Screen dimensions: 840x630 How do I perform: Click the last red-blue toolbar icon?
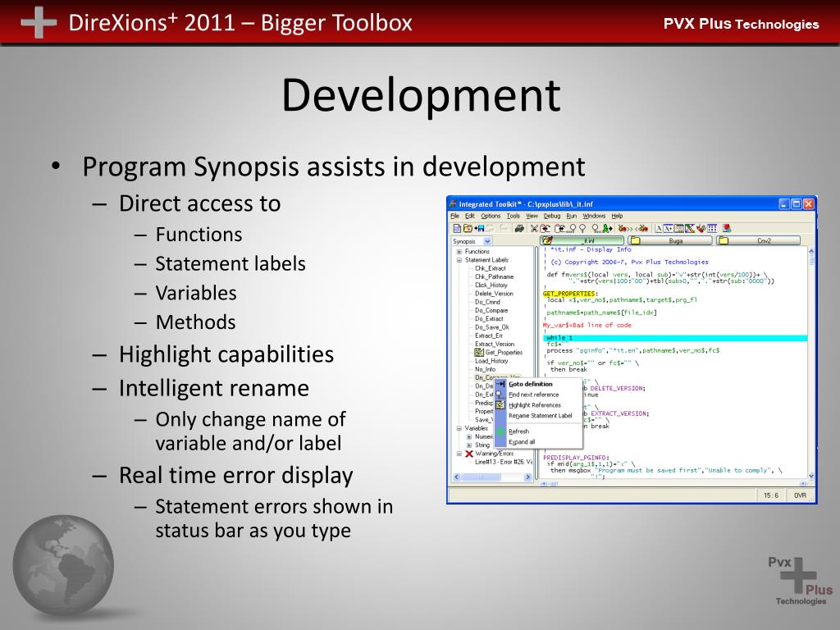(x=727, y=229)
